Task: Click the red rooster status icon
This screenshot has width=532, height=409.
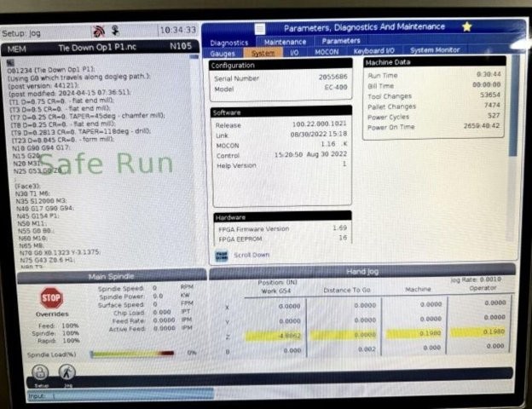Action: coord(99,32)
